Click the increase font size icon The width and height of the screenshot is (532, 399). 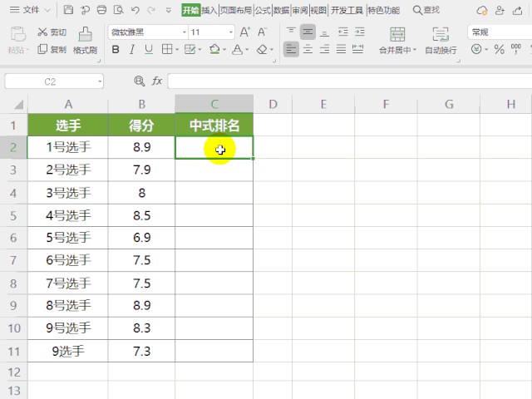[x=245, y=32]
